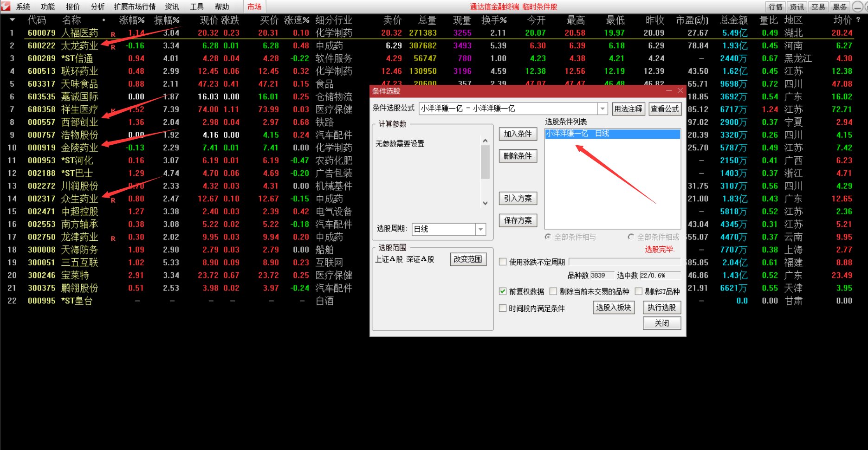Enable the 剔除当前未交易的品种 checkbox
868x450 pixels.
(x=553, y=291)
